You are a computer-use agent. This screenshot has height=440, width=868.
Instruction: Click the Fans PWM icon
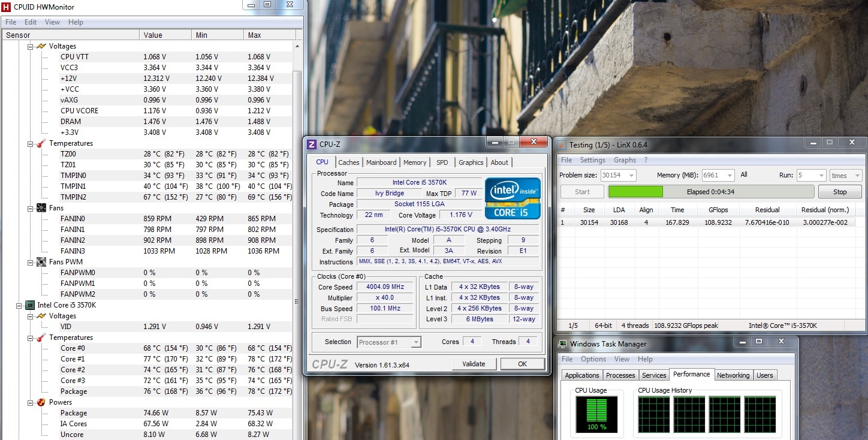[x=41, y=262]
